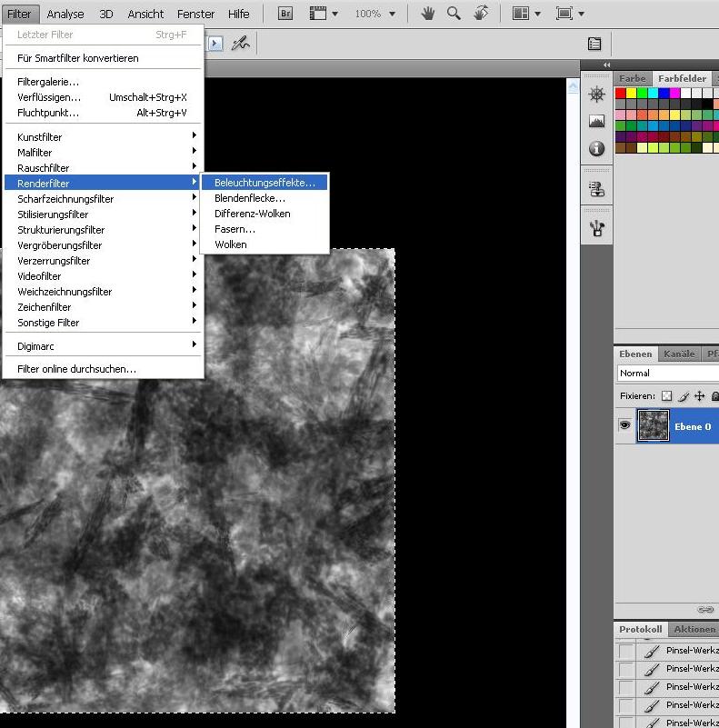Select the Ebene 0 layer thumbnail
719x728 pixels.
tap(653, 425)
